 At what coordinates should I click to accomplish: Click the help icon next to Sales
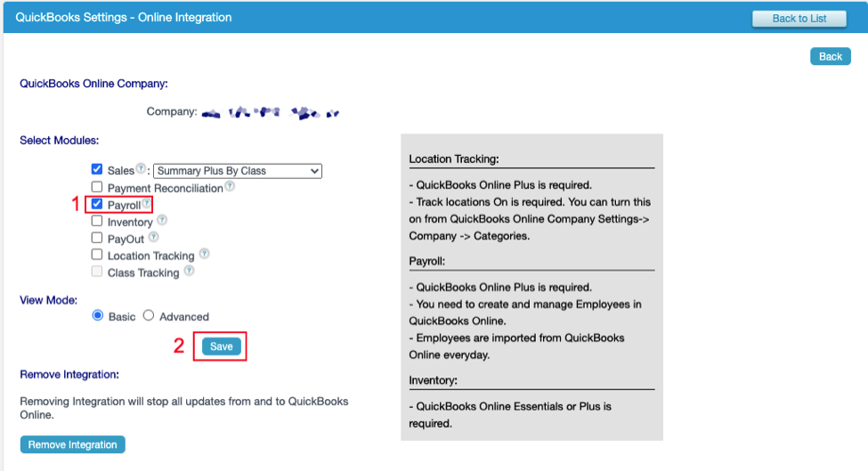point(141,169)
